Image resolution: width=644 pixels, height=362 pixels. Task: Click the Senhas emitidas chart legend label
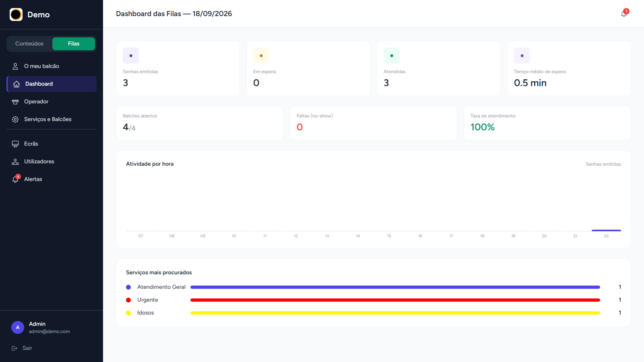603,164
